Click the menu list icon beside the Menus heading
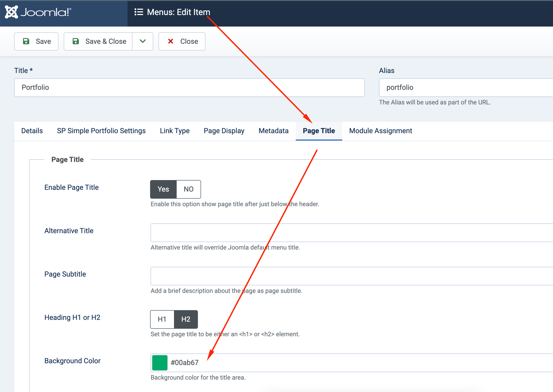 [139, 12]
